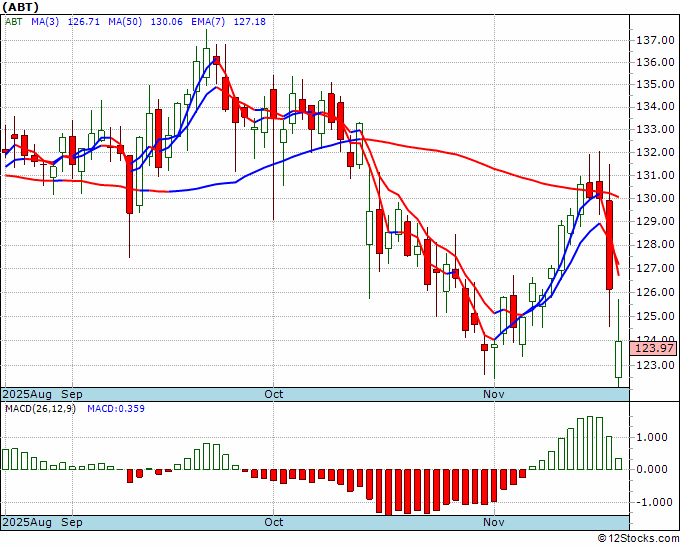Click the highlighted last price 123.97
The height and width of the screenshot is (546, 680).
coord(655,348)
